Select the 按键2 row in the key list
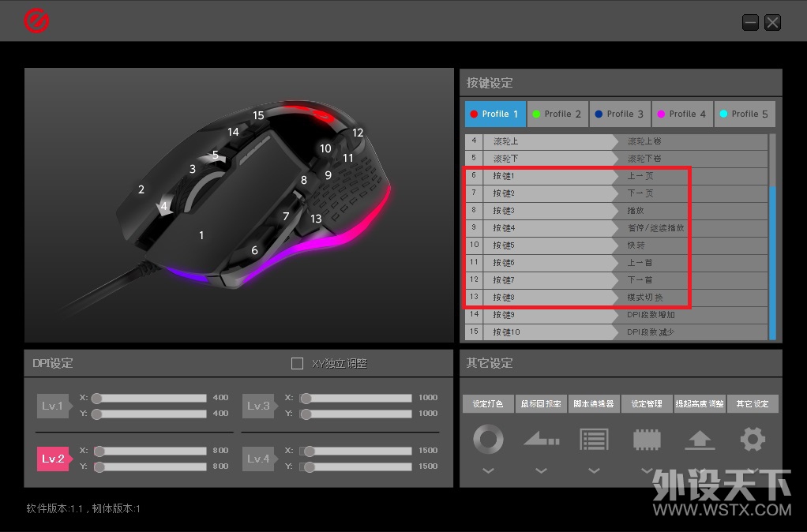 coord(616,193)
